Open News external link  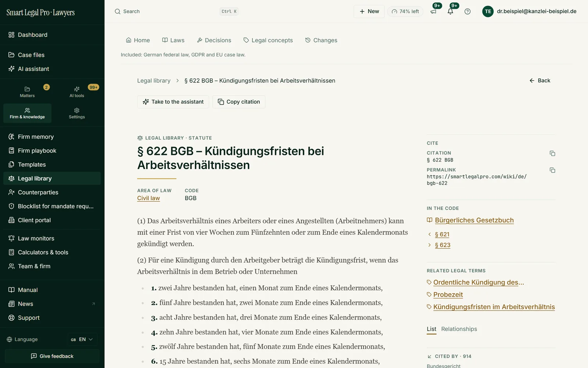coord(52,304)
